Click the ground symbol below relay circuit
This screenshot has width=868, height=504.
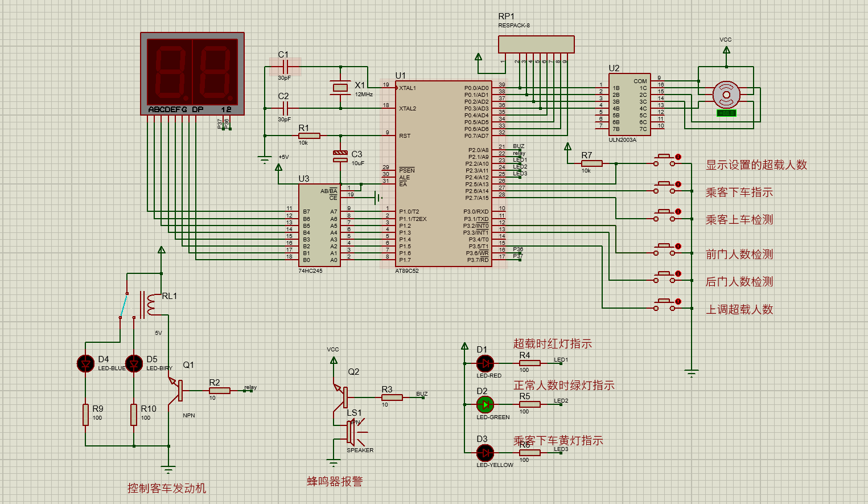[x=168, y=470]
